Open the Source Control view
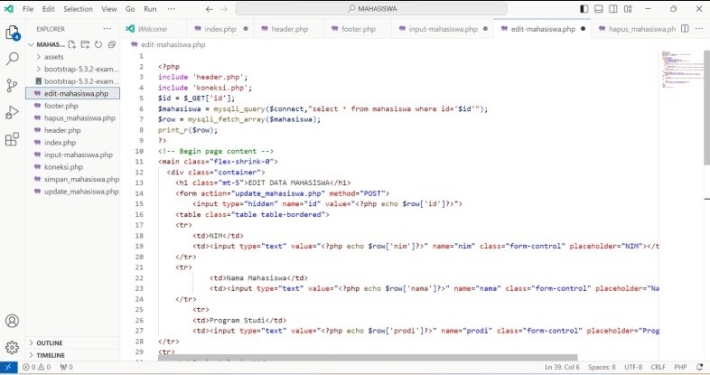The width and height of the screenshot is (710, 375). pyautogui.click(x=12, y=85)
